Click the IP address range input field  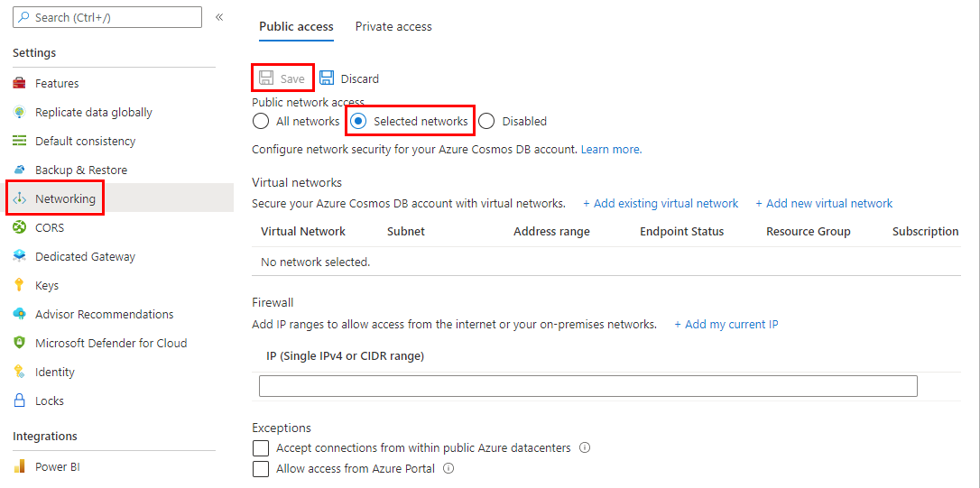tap(587, 386)
